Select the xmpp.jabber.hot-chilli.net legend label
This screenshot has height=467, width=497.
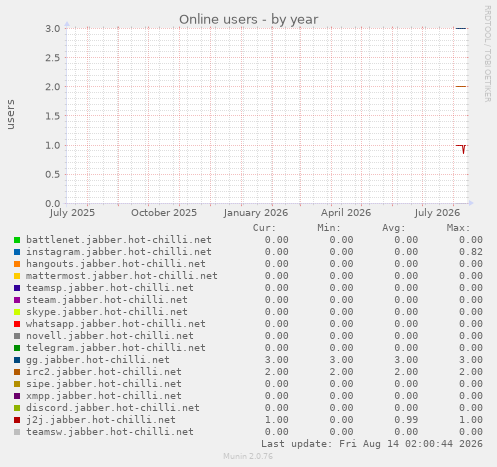(104, 396)
